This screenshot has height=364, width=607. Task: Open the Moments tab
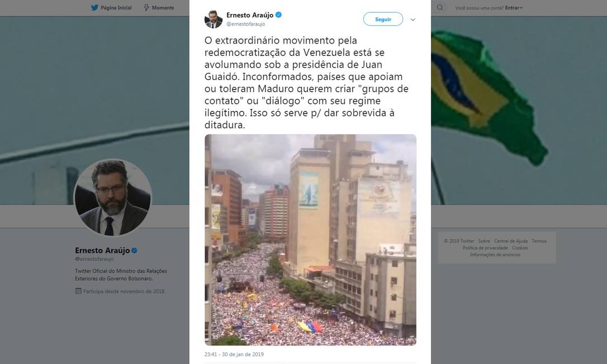163,7
